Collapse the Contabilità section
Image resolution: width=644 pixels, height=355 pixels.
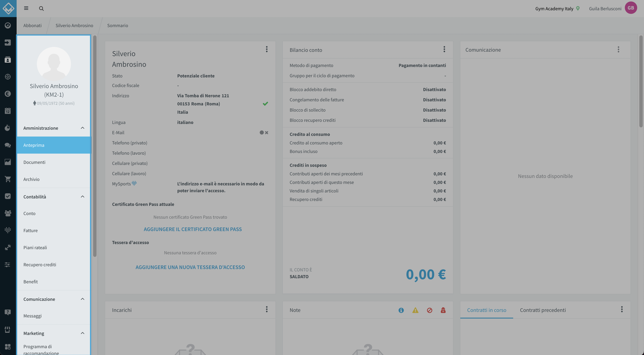(x=82, y=196)
